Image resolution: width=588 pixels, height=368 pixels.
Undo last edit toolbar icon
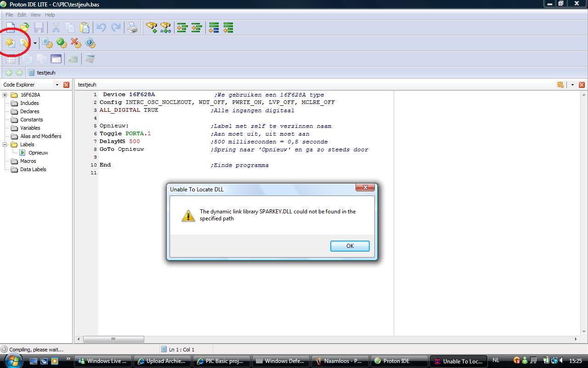(102, 28)
